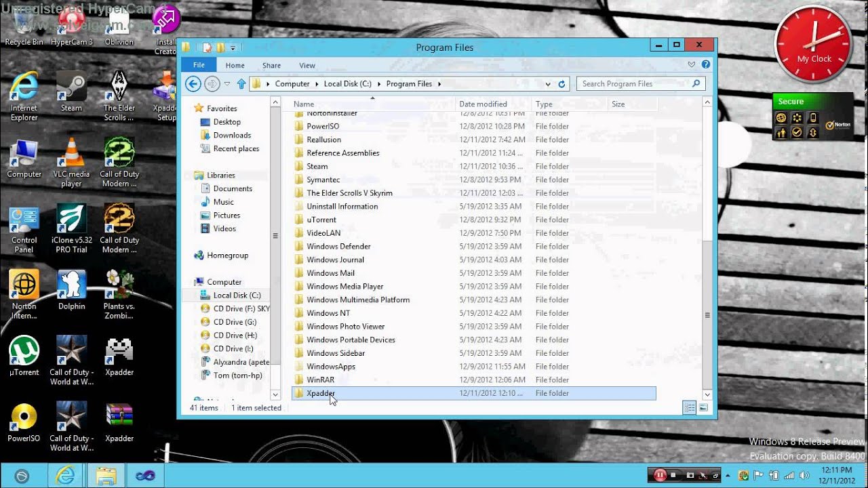The width and height of the screenshot is (868, 488).
Task: Click navigation pane scrollbar up arrow
Action: pyautogui.click(x=275, y=102)
